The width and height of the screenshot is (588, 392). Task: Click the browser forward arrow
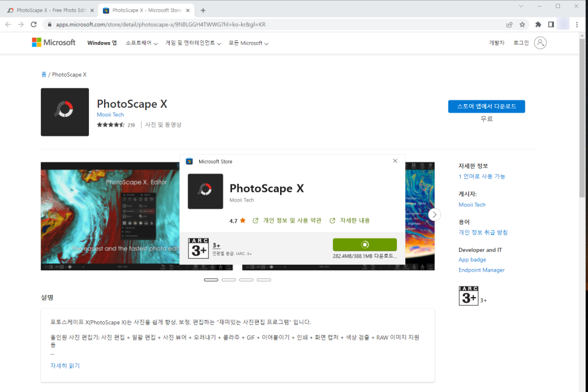click(21, 24)
